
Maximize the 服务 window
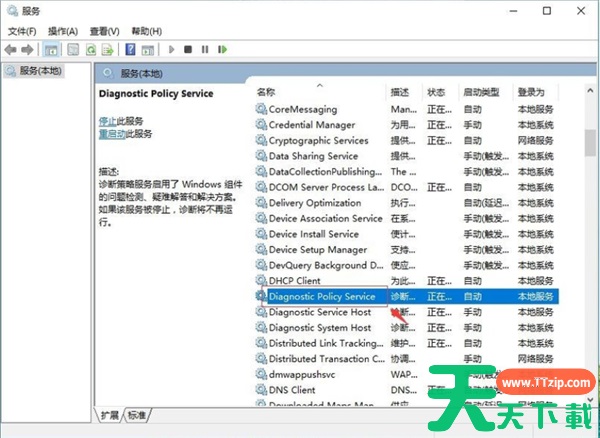547,11
